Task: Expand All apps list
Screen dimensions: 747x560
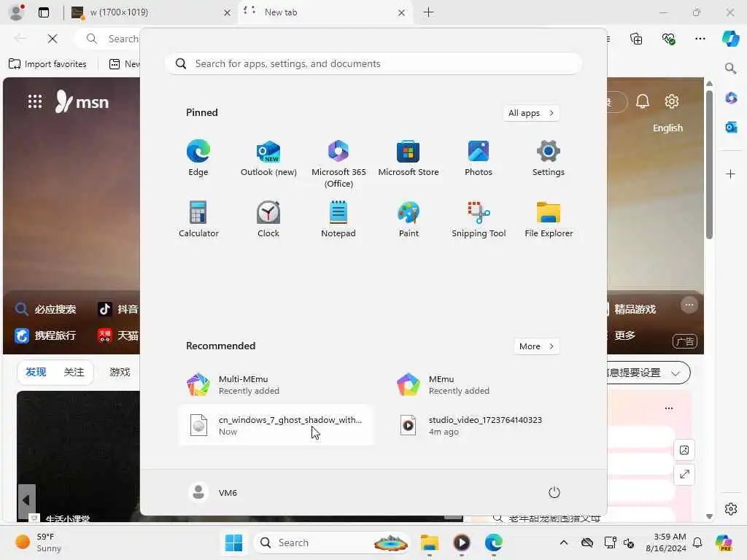Action: (x=531, y=113)
